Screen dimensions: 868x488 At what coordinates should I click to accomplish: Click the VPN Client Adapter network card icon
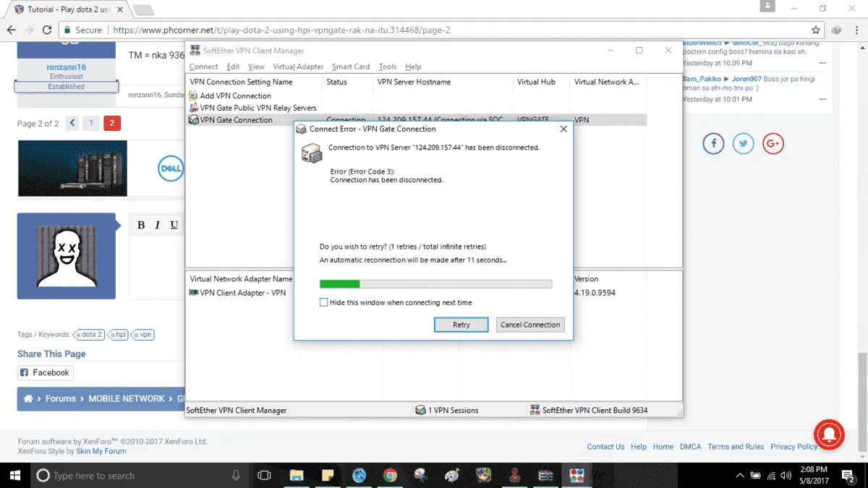[193, 293]
